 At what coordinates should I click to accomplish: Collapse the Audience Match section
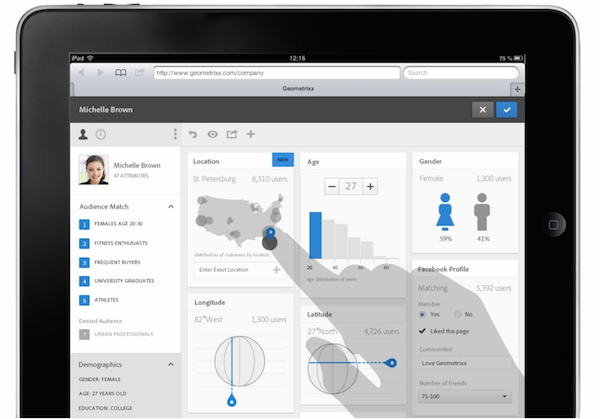click(171, 207)
